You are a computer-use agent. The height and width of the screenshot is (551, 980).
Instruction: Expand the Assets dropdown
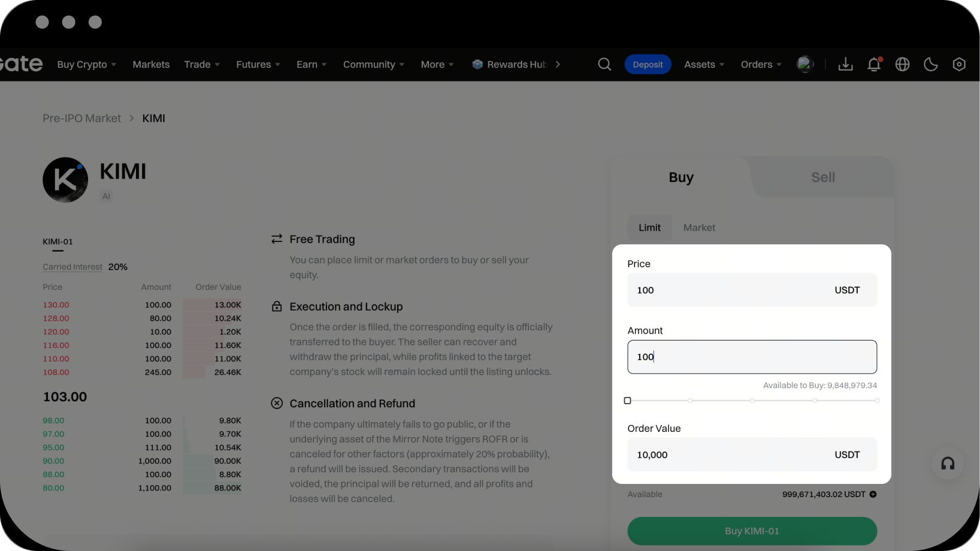tap(704, 64)
